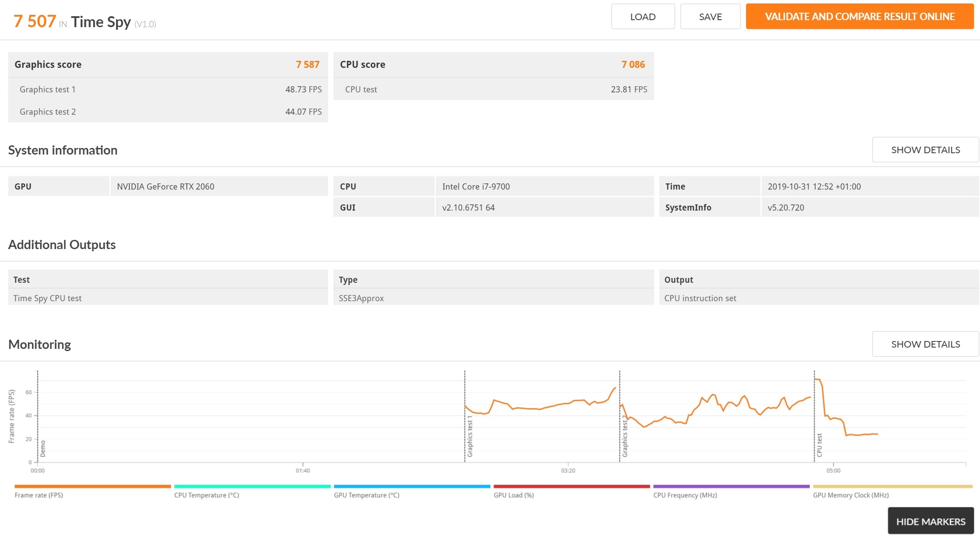The width and height of the screenshot is (980, 538).
Task: Click the Demo marker on chart
Action: 42,449
